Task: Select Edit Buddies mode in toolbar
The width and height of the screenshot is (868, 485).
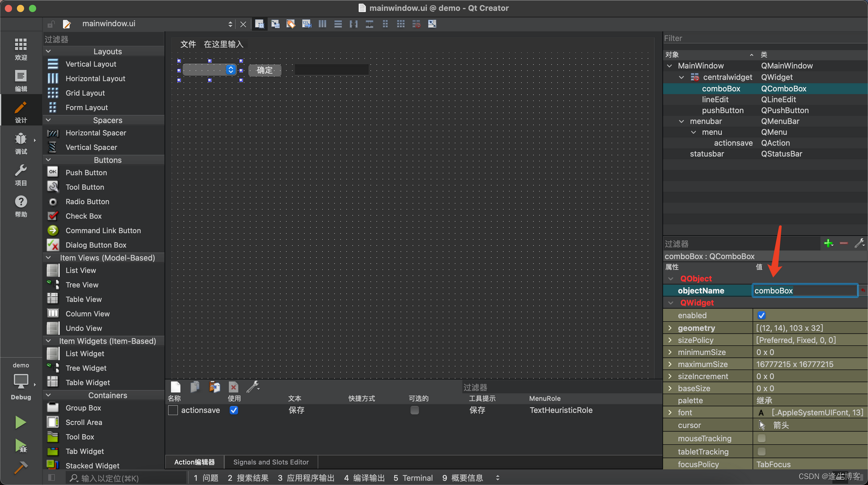Action: click(291, 24)
